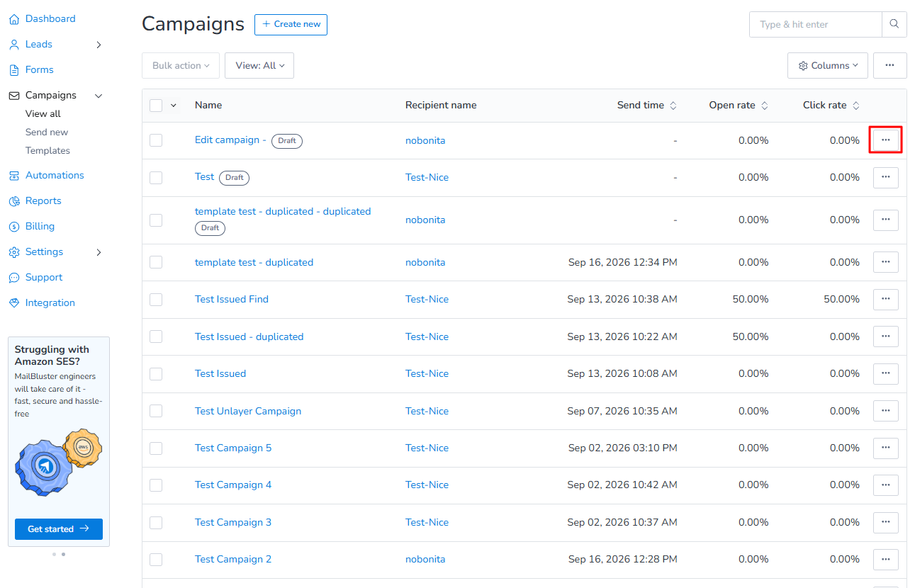
Task: Click the Billing dollar icon
Action: (x=14, y=227)
